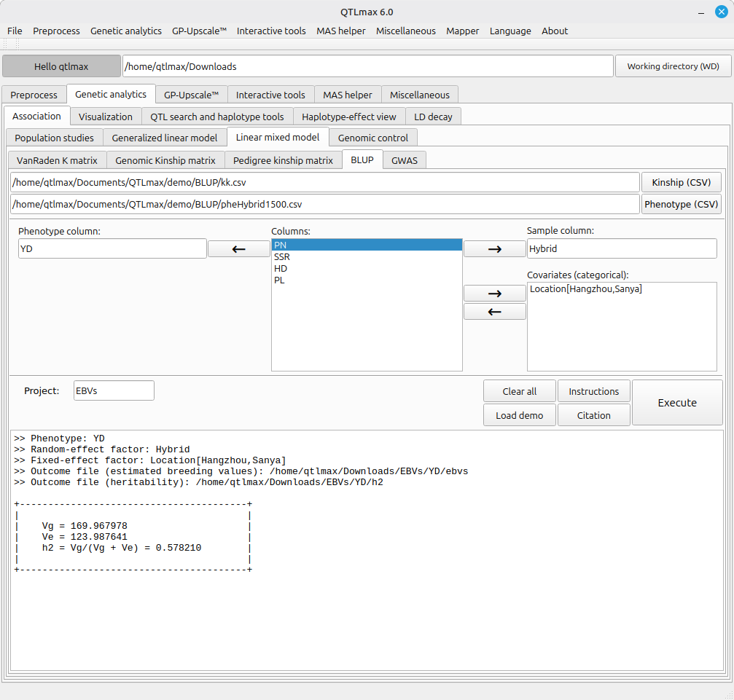Select SSR in the Columns list
Viewport: 734px width, 700px height.
coord(281,257)
